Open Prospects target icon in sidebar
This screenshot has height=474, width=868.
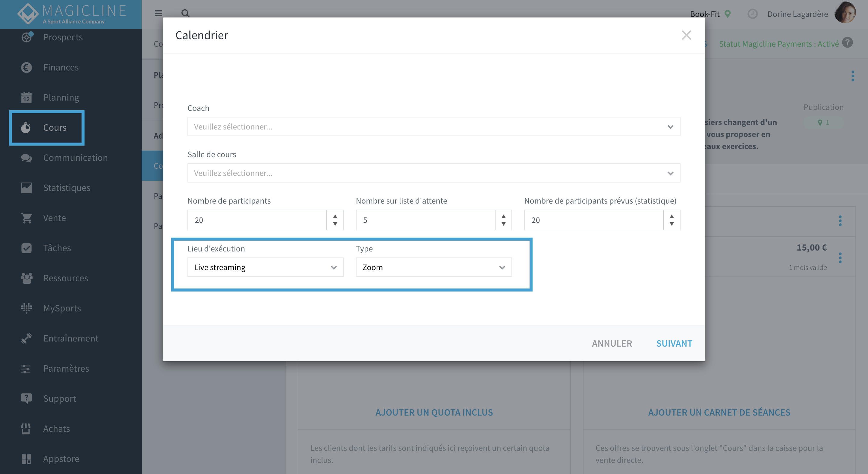pos(26,37)
